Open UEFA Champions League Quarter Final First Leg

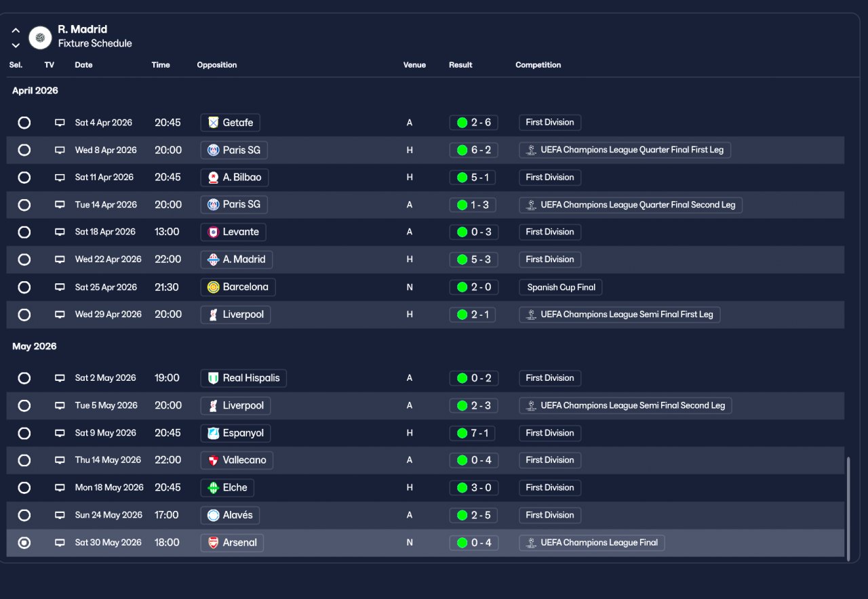tap(625, 150)
